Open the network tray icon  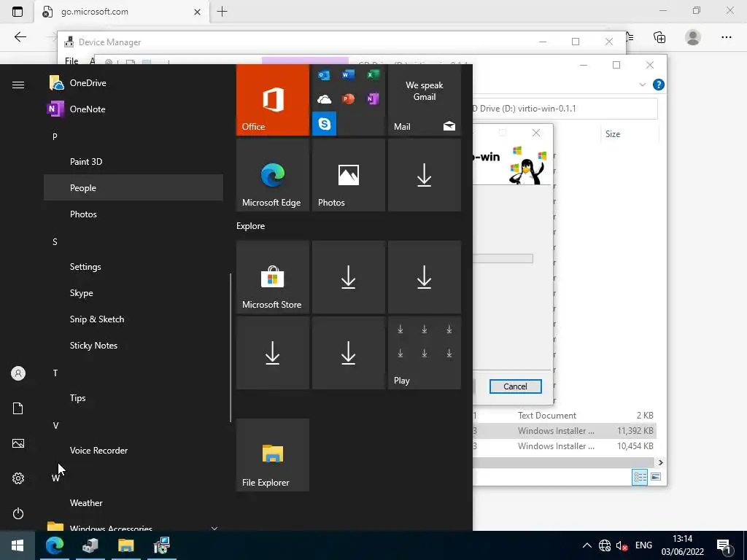tap(605, 545)
